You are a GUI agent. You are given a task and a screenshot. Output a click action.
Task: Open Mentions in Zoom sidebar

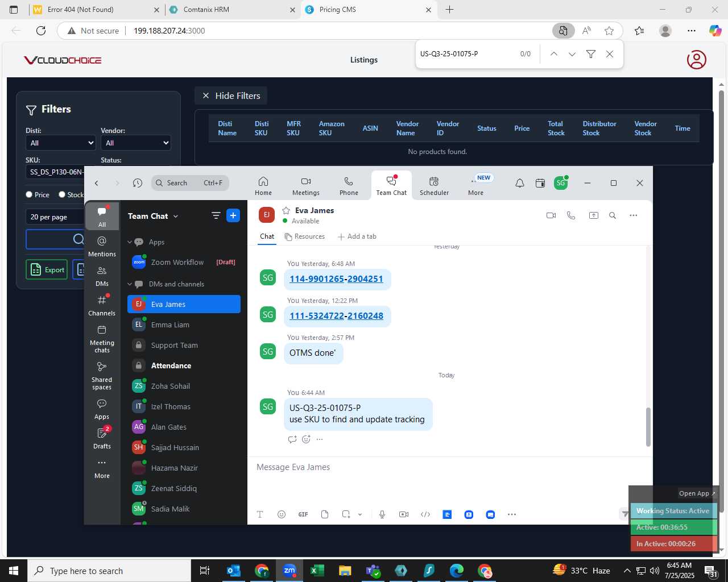tap(102, 246)
